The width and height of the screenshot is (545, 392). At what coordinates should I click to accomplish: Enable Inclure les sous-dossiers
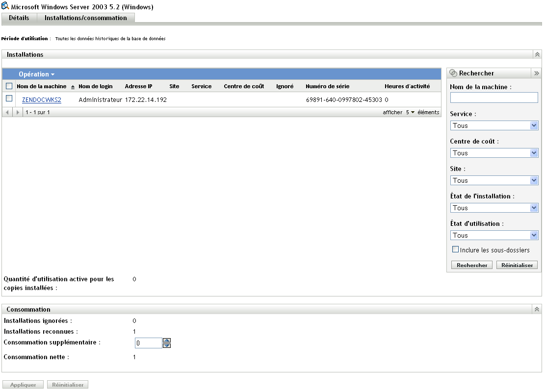point(455,249)
